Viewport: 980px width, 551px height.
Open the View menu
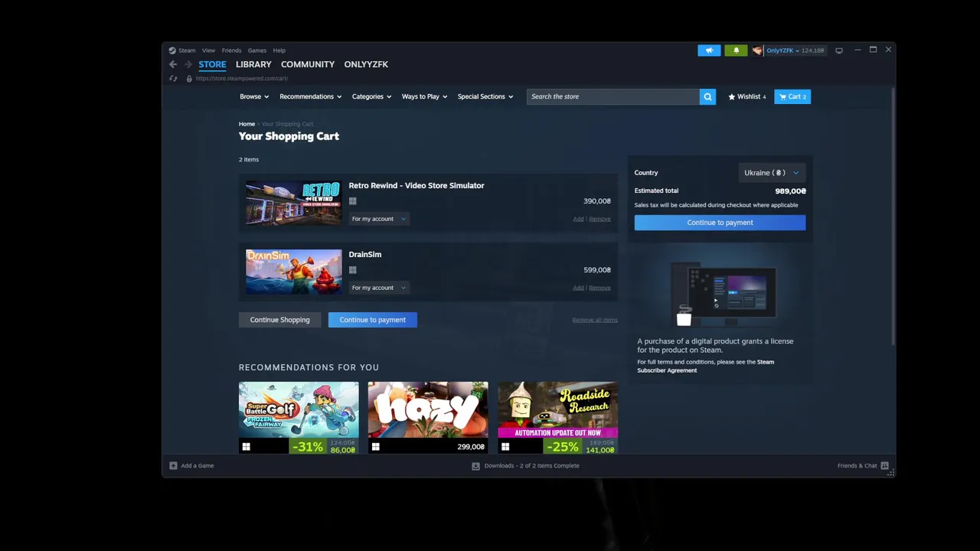(208, 51)
